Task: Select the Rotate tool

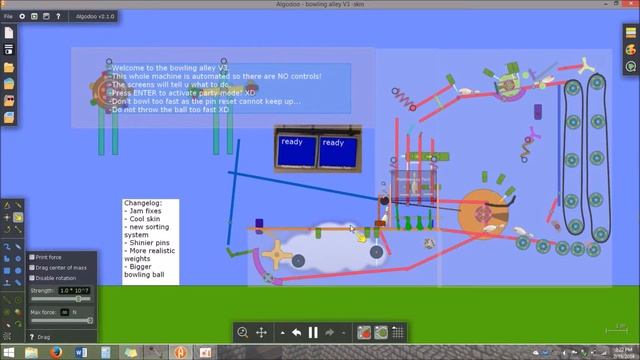Action: click(7, 229)
